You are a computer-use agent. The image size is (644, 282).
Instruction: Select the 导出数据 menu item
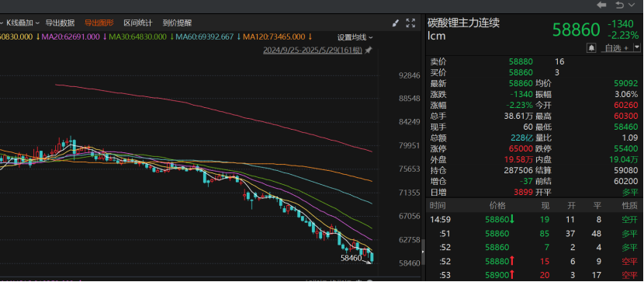point(60,23)
